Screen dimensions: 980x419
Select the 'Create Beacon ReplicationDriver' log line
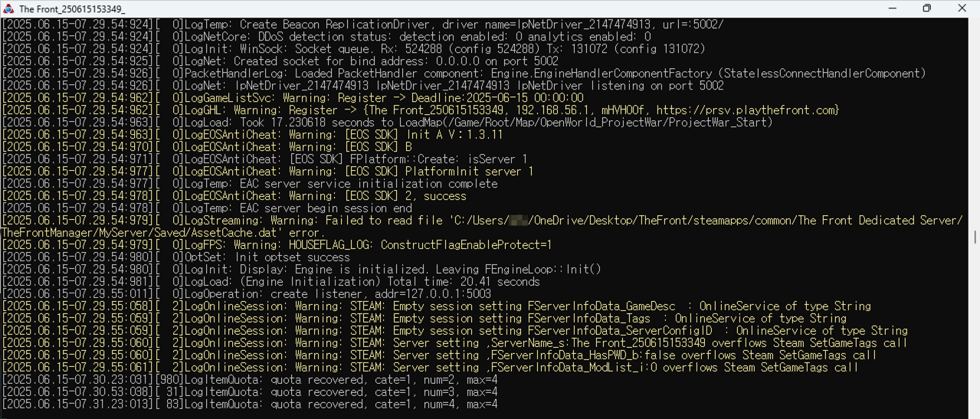pos(362,25)
